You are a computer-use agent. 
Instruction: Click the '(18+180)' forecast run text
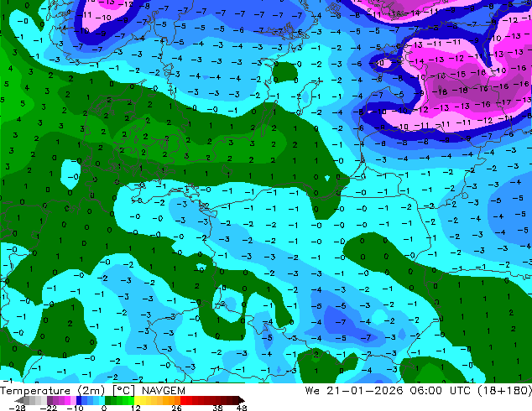504,391
